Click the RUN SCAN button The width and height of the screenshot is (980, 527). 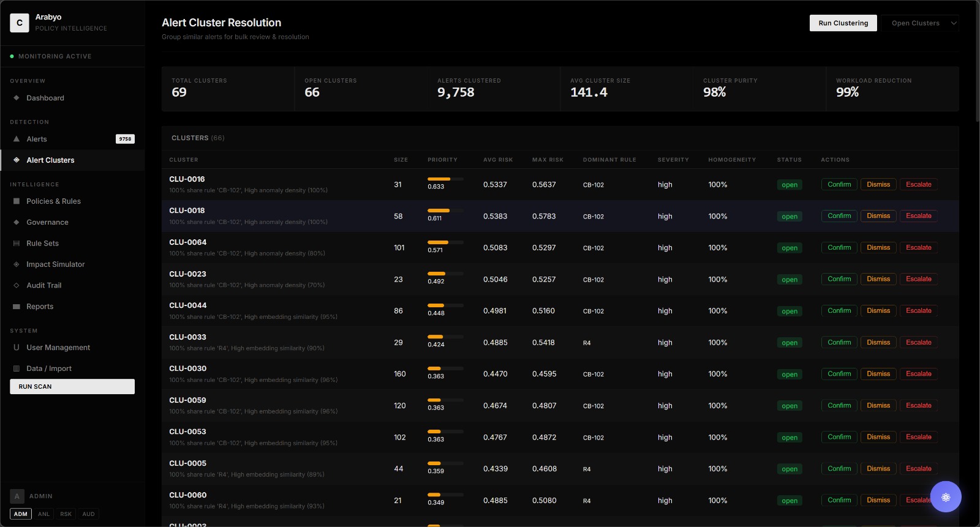[x=72, y=387]
